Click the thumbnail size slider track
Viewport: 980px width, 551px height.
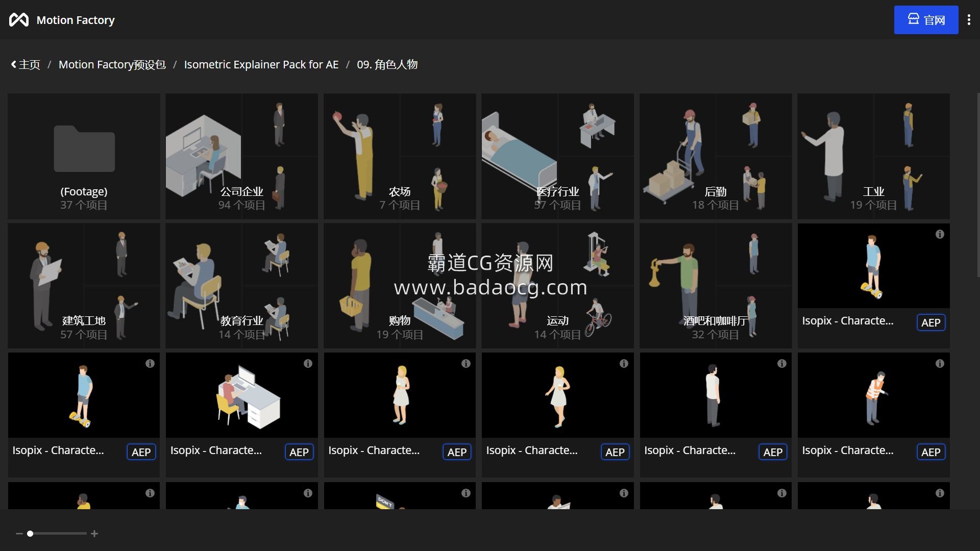click(x=57, y=534)
